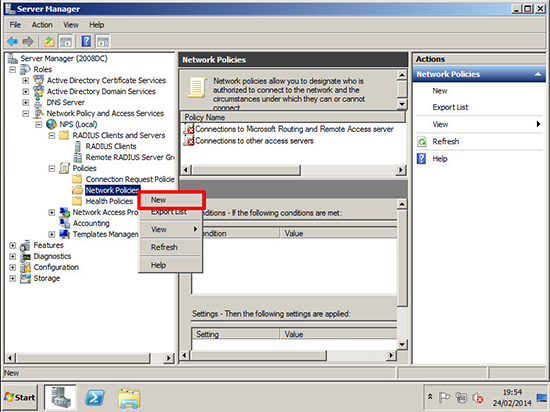Show hidden tray icons arrow

[430, 397]
